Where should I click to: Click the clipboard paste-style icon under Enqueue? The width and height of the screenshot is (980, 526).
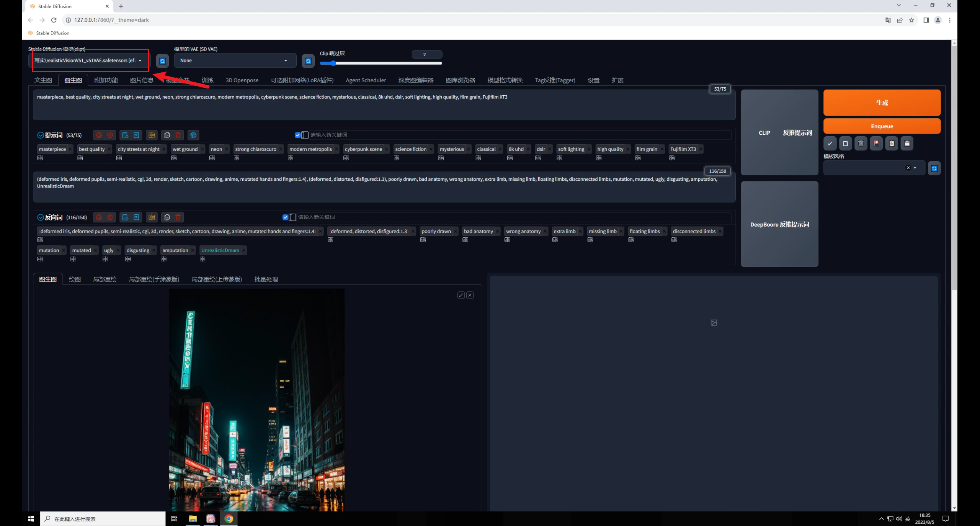pos(892,144)
